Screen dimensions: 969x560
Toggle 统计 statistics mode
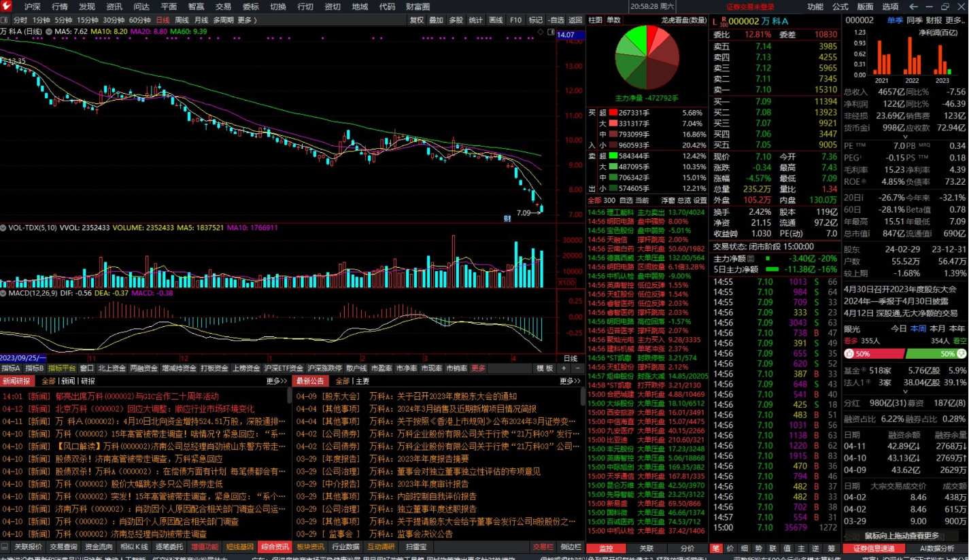coord(476,20)
